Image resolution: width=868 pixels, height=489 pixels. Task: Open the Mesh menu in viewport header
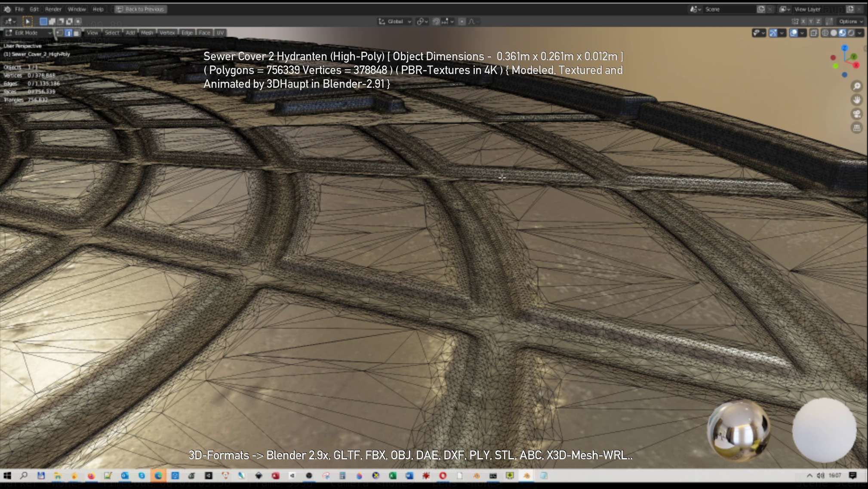[x=147, y=33]
